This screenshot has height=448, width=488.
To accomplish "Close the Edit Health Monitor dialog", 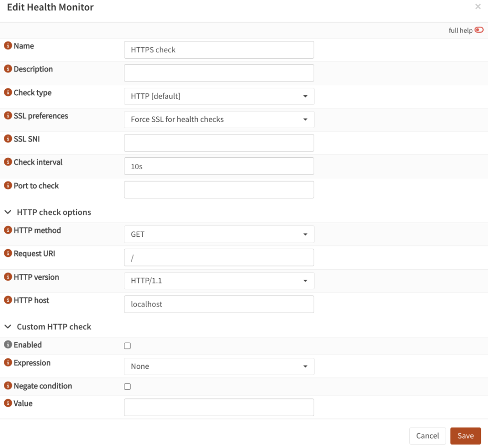I will (x=478, y=7).
